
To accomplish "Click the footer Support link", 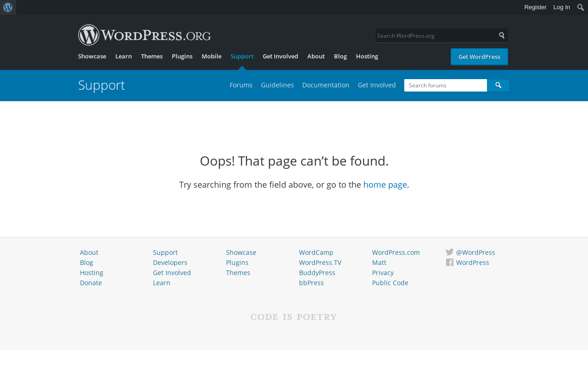I will click(x=165, y=253).
